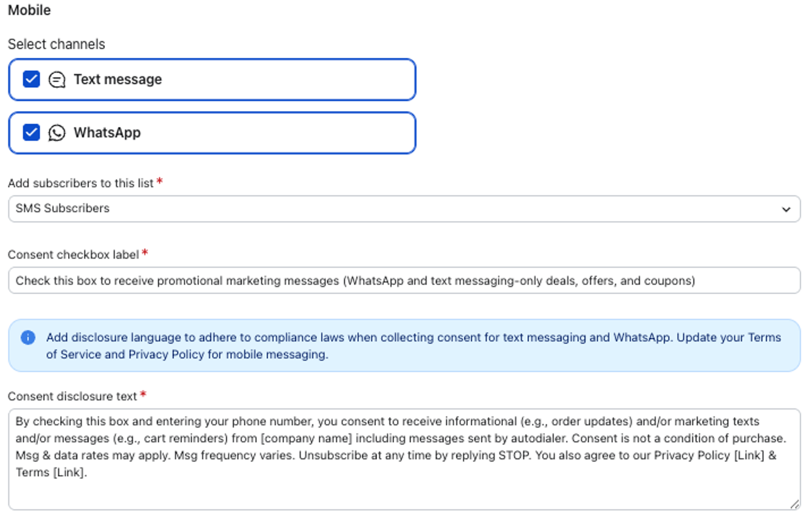Viewport: 812px width, 526px height.
Task: Uncheck the Text message checkbox
Action: [x=31, y=79]
